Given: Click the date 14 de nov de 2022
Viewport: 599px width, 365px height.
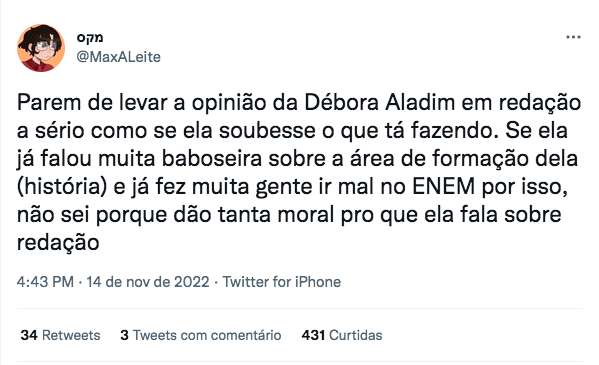Looking at the screenshot, I should point(148,282).
